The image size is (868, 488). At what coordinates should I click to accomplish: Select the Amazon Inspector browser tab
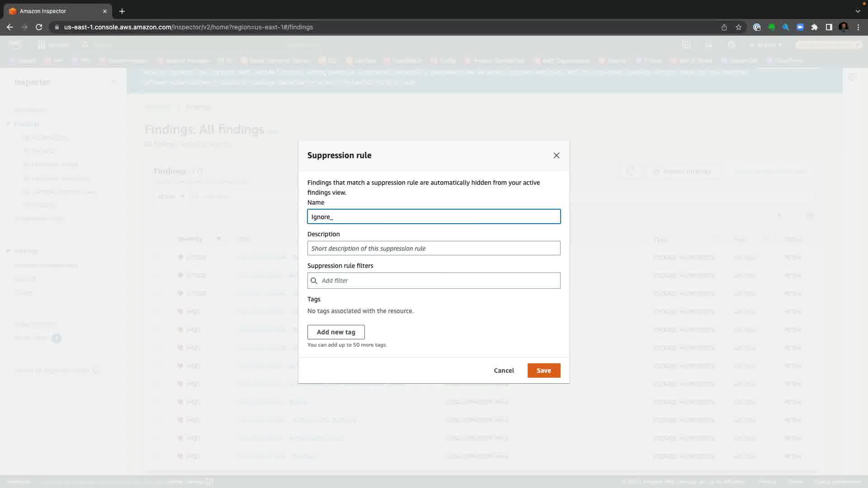[x=54, y=11]
